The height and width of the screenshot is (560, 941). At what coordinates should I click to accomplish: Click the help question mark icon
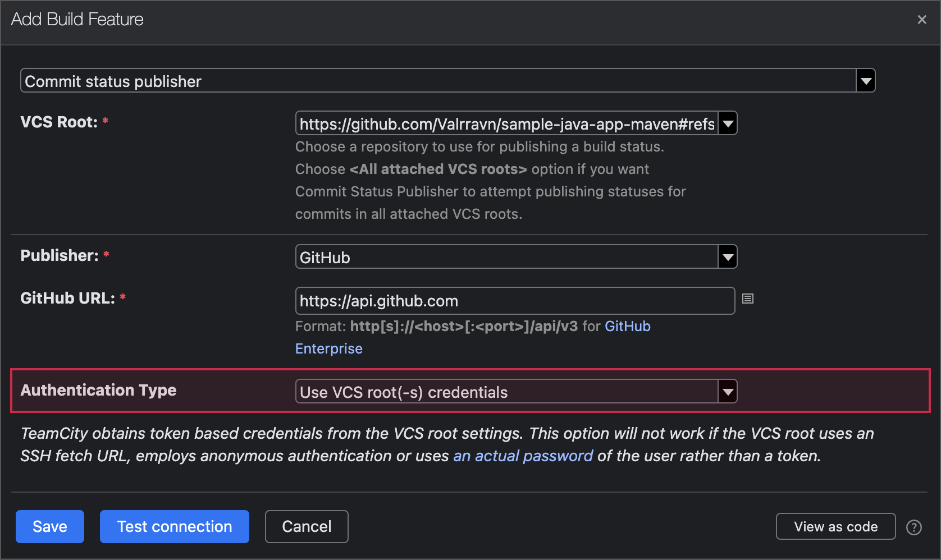913,527
